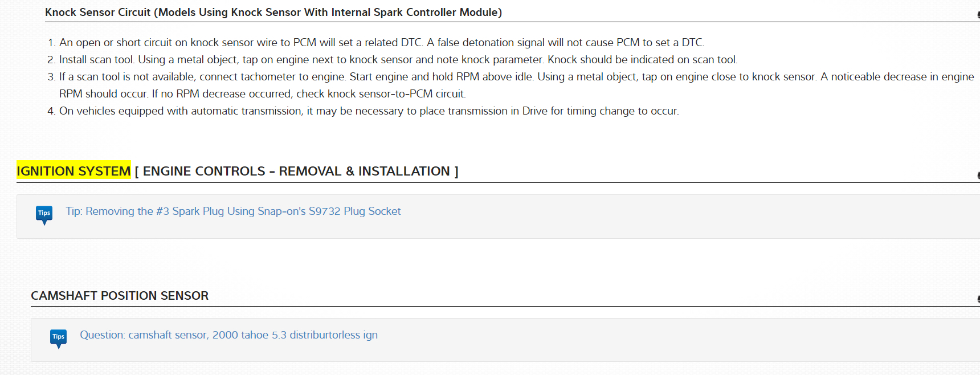Click the line starting RPM should occur

coord(262,94)
